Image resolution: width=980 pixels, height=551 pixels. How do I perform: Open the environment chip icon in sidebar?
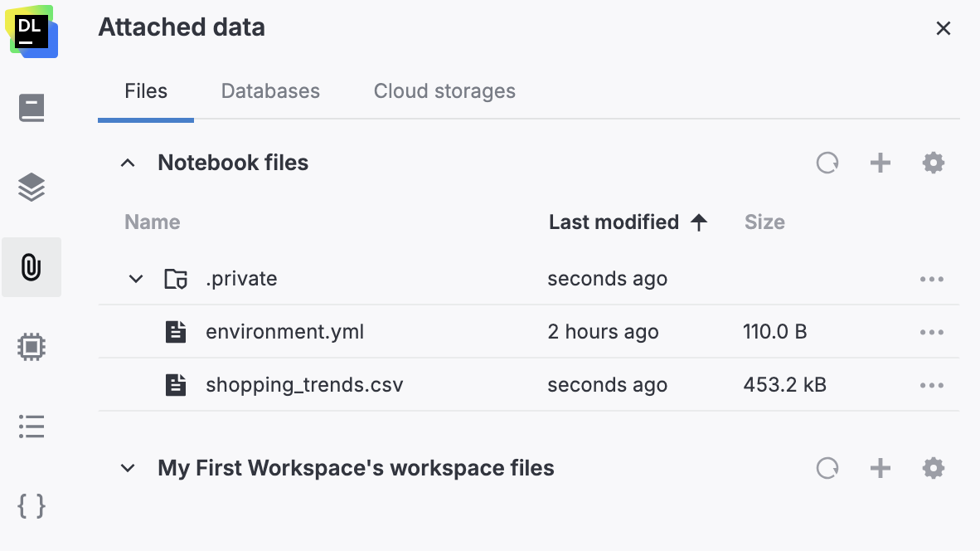(32, 346)
